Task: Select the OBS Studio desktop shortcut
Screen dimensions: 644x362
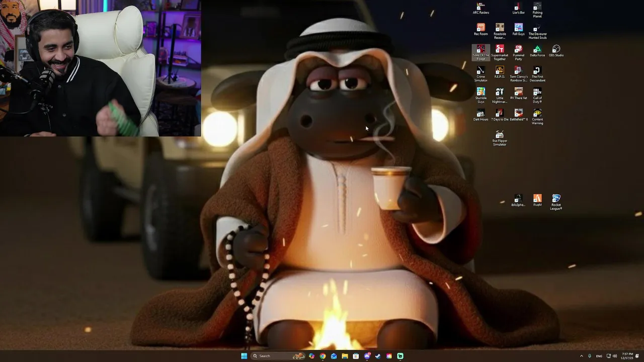Action: (x=556, y=51)
